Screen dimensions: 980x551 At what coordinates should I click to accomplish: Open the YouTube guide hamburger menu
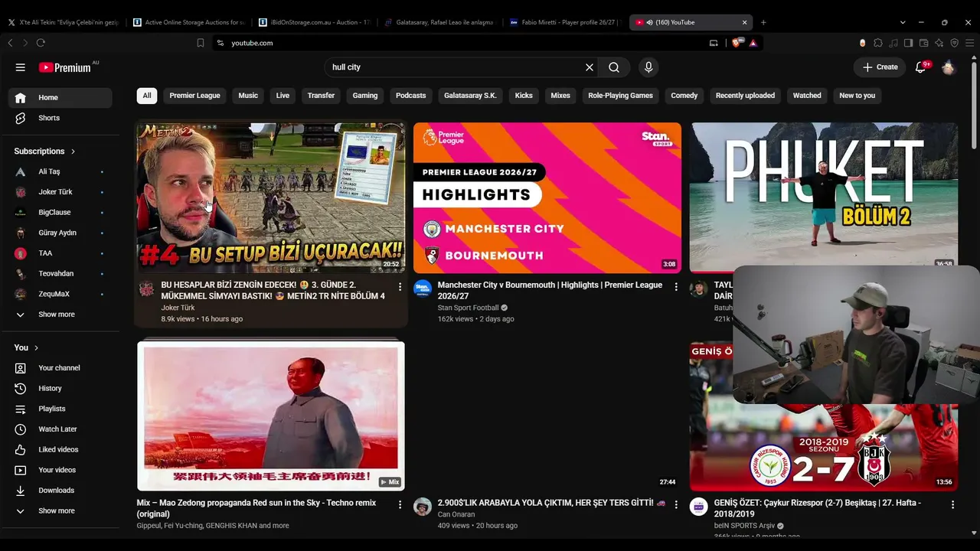tap(21, 67)
